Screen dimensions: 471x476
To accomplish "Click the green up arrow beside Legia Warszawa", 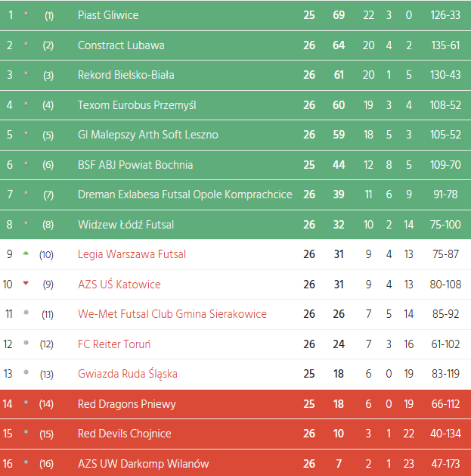I will pyautogui.click(x=26, y=254).
